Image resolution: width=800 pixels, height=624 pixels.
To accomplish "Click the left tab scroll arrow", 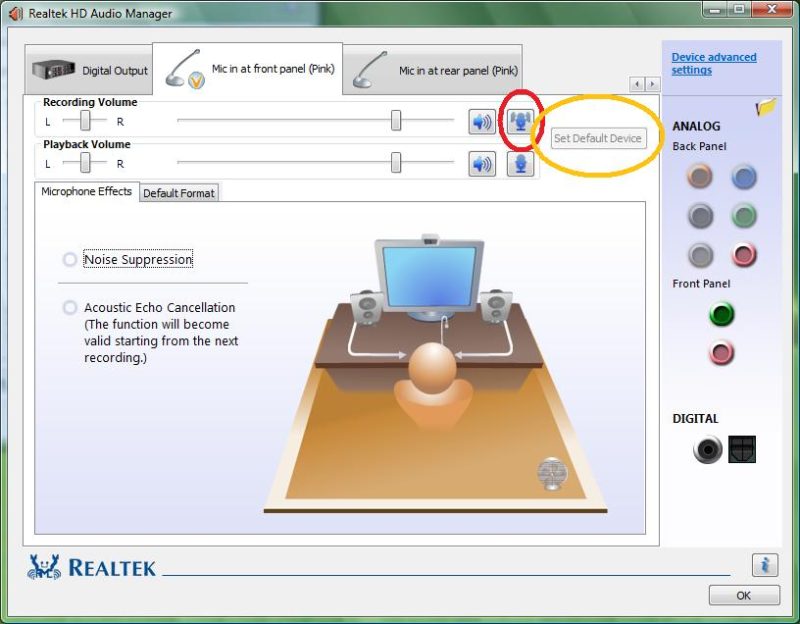I will 636,85.
